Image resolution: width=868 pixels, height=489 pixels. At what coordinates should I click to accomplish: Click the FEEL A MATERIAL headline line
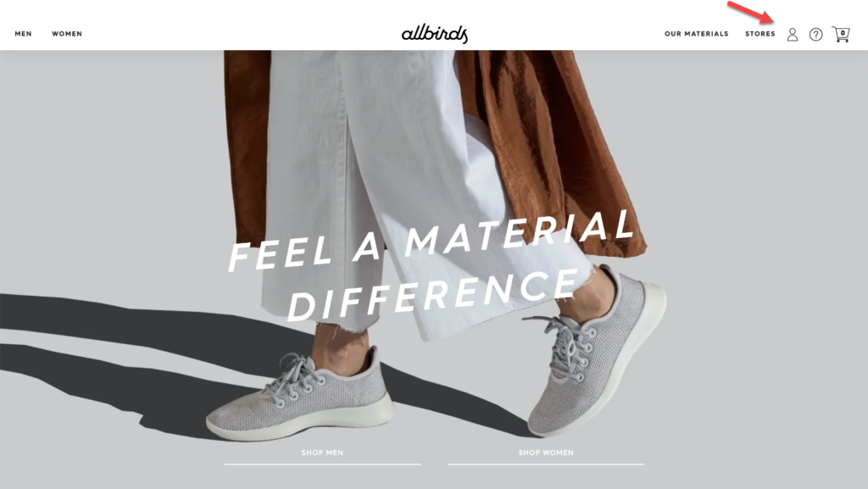click(x=430, y=241)
